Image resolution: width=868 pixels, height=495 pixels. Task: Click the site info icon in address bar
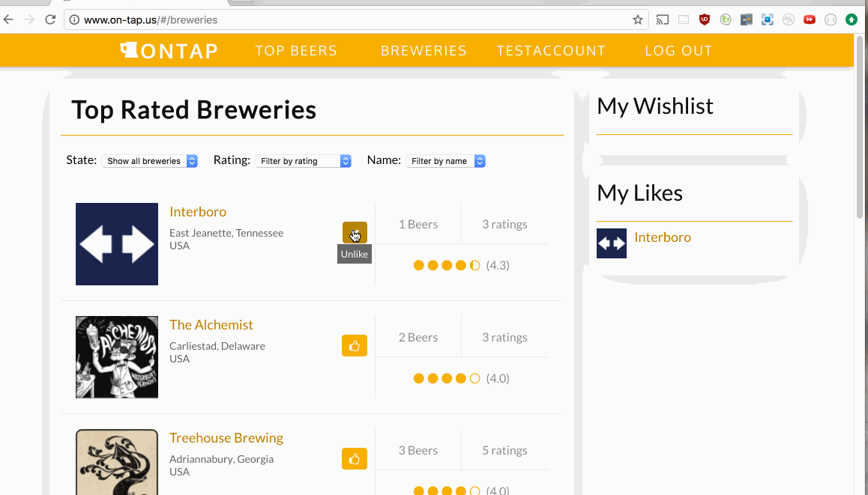74,20
